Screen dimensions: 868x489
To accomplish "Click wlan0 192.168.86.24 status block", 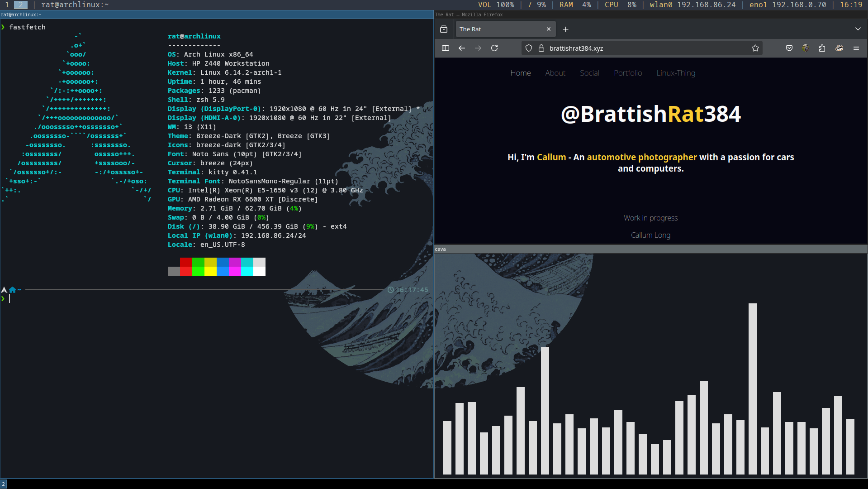I will (x=693, y=5).
